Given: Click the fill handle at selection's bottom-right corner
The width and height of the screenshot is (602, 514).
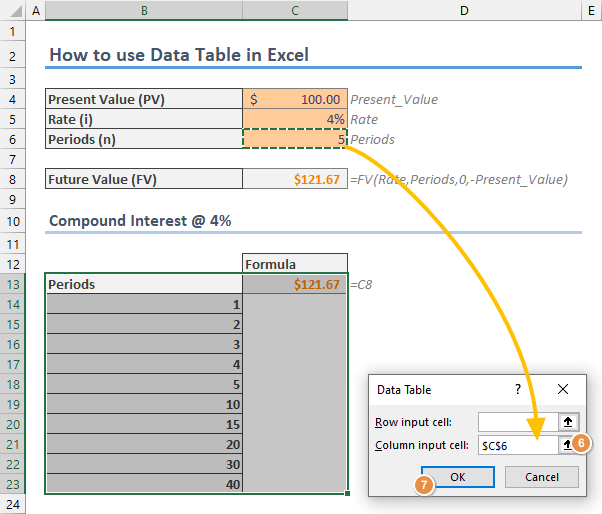Looking at the screenshot, I should click(347, 493).
